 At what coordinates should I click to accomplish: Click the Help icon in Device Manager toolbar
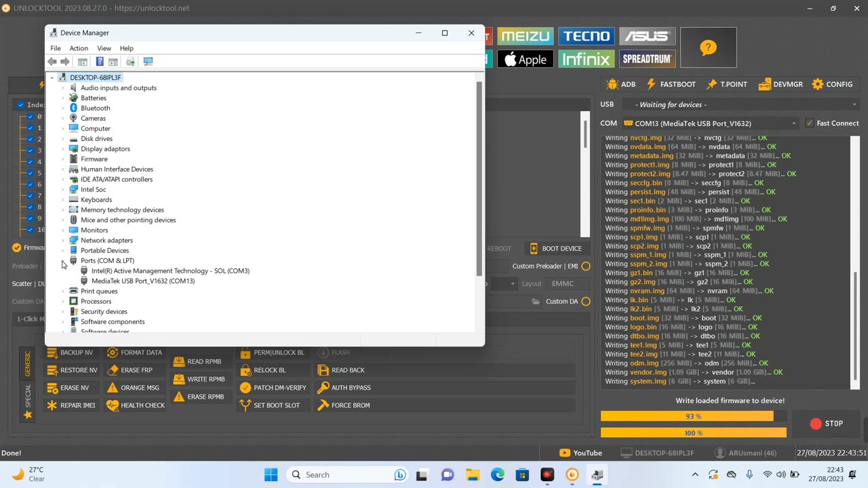100,62
